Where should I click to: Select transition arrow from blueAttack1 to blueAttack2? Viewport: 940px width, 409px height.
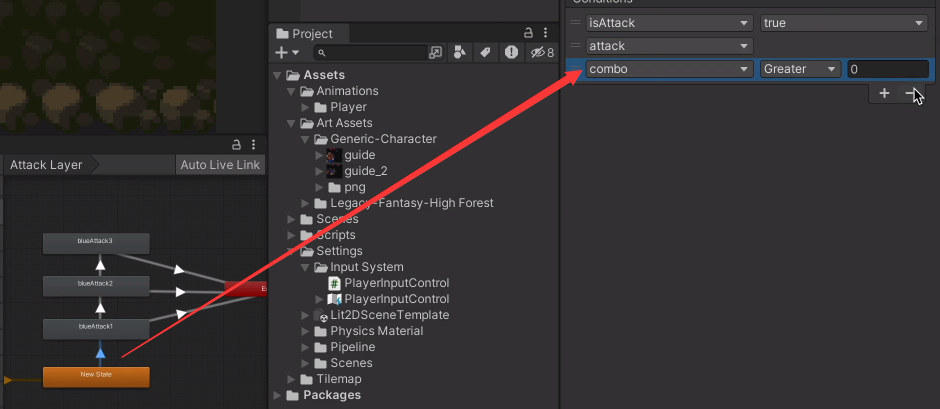click(x=101, y=308)
